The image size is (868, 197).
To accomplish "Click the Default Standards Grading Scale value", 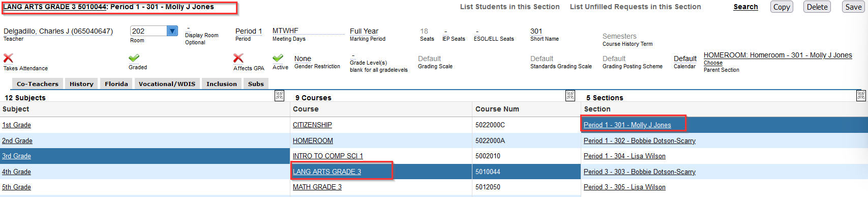I will click(x=542, y=59).
